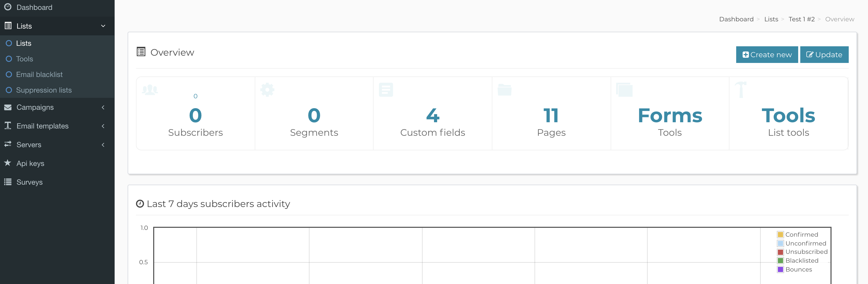
Task: Click the hammer icon in the List tools card
Action: [741, 90]
